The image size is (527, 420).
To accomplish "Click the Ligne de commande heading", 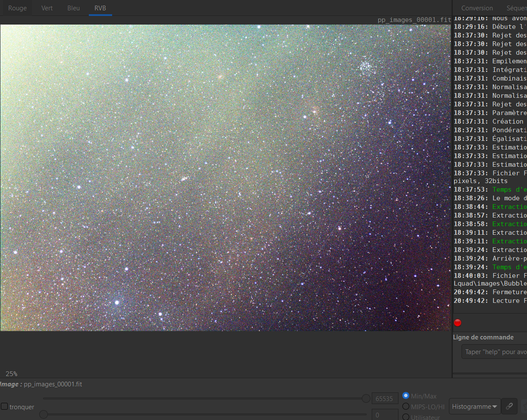I will click(x=483, y=337).
